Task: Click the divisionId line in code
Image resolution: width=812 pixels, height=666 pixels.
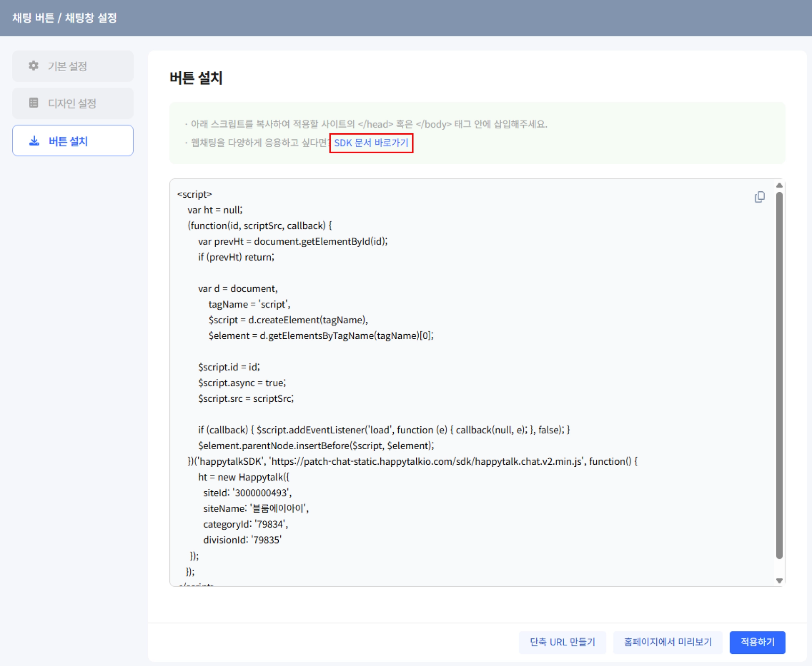Action: coord(242,540)
